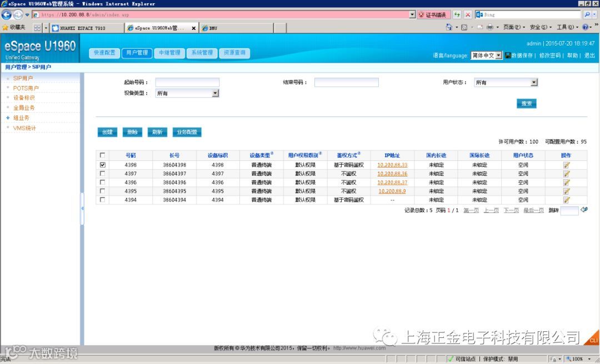
Task: Switch to the 系统管理 tab
Action: coord(202,53)
